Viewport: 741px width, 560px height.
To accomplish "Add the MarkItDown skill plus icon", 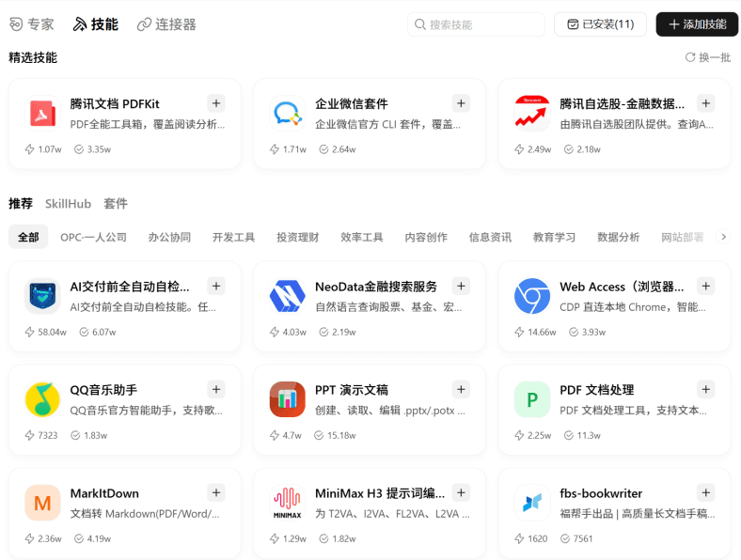I will (216, 493).
